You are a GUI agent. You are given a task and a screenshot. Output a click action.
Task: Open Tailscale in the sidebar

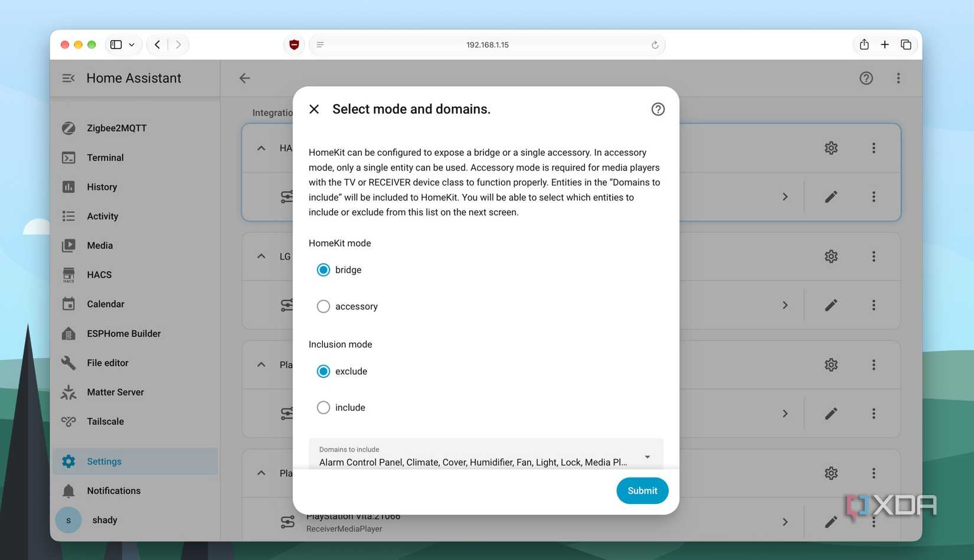(135, 421)
